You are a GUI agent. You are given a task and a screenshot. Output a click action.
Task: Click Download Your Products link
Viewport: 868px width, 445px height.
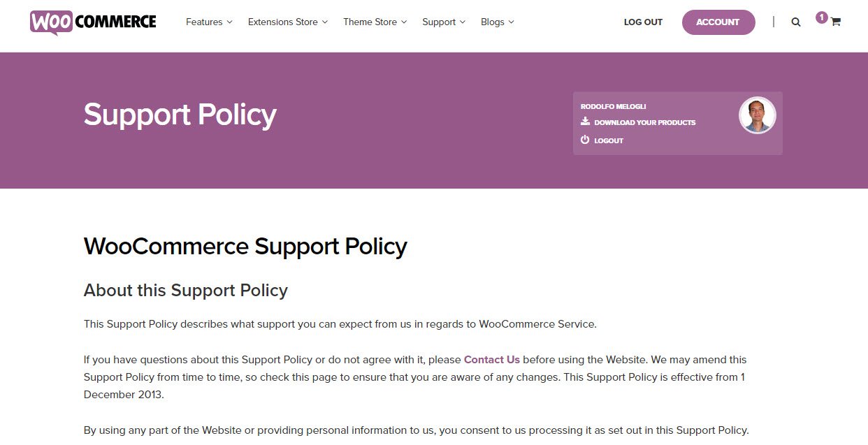click(x=645, y=122)
